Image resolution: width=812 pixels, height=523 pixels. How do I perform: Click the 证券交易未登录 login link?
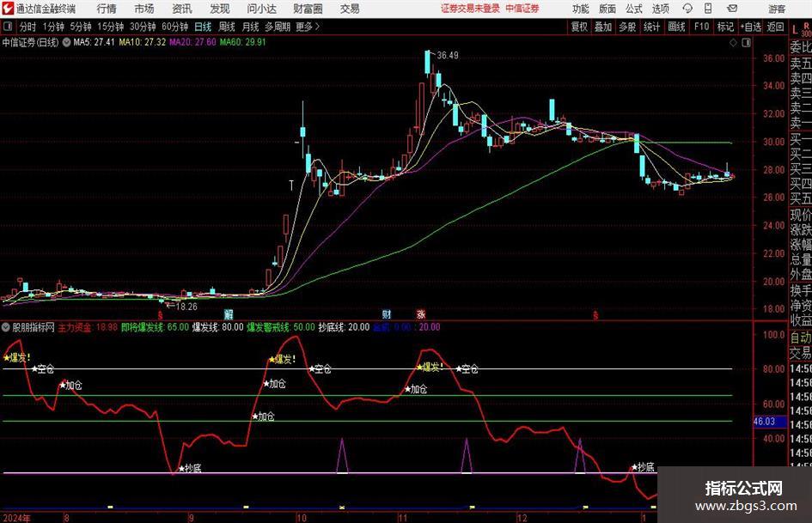tap(471, 9)
